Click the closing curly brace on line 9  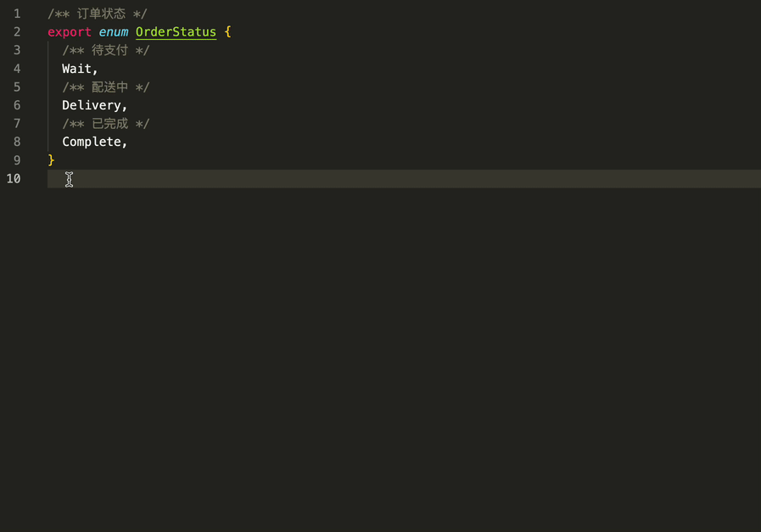(x=51, y=160)
